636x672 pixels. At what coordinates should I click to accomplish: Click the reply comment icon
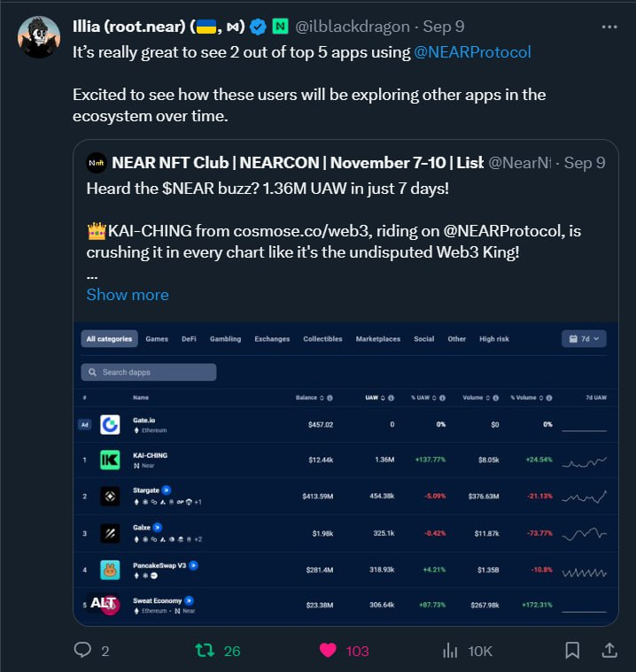(x=83, y=651)
